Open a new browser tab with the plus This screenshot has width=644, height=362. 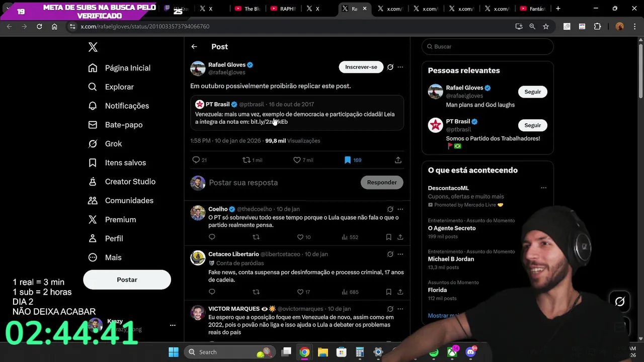pos(558,9)
